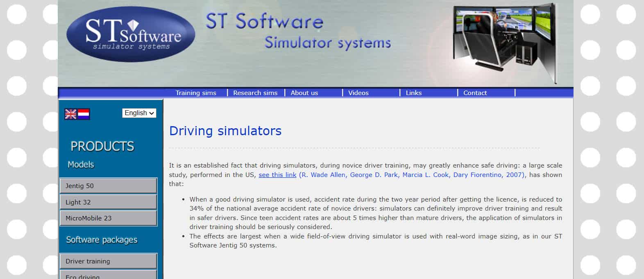644x279 pixels.
Task: Follow the 'see this link' hyperlink
Action: click(x=277, y=175)
